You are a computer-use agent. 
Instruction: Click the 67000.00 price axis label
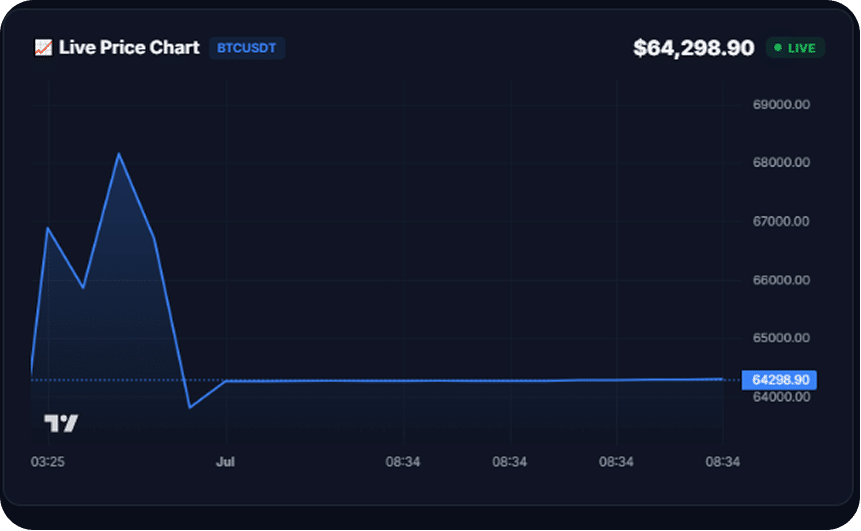[x=781, y=221]
